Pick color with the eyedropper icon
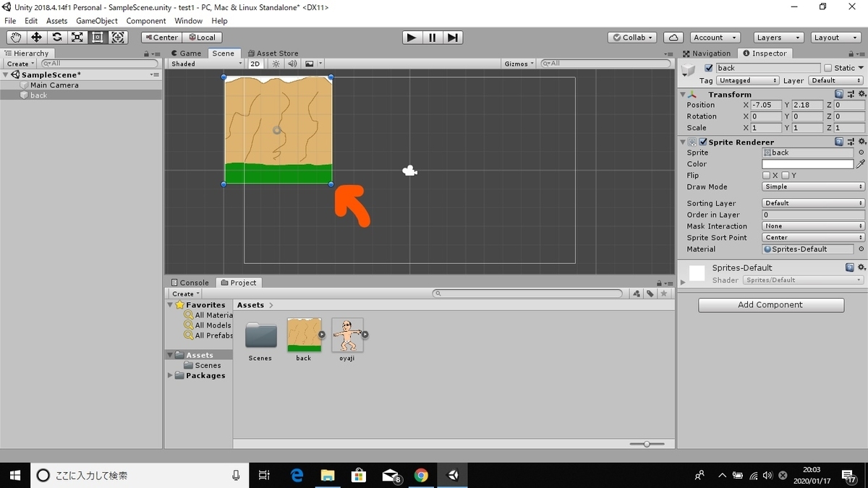 pos(860,164)
